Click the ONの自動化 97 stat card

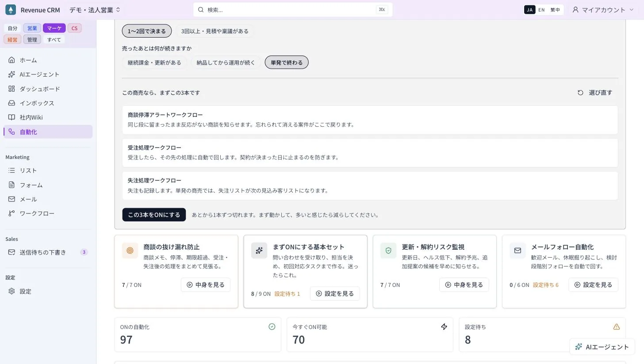pyautogui.click(x=198, y=334)
